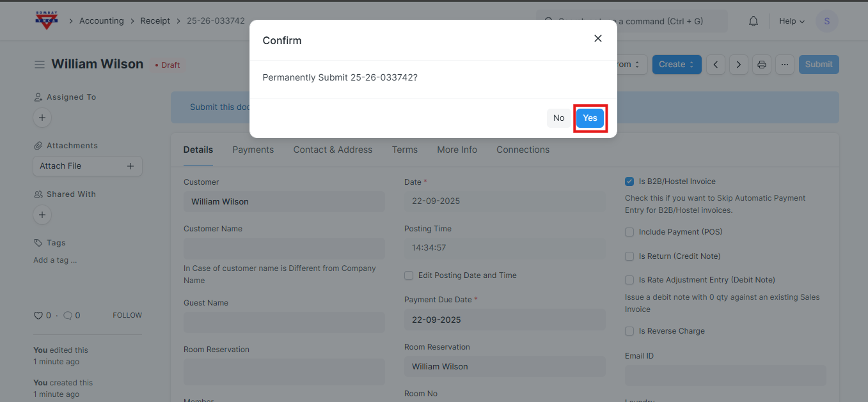This screenshot has height=402, width=868.
Task: Go to next document arrow
Action: pyautogui.click(x=739, y=65)
